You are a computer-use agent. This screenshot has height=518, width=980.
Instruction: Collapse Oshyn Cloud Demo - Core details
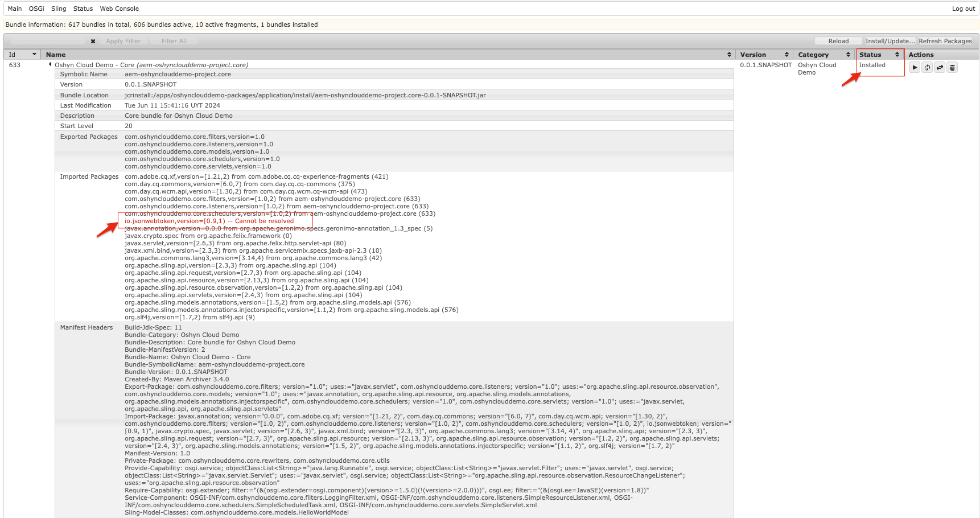50,64
